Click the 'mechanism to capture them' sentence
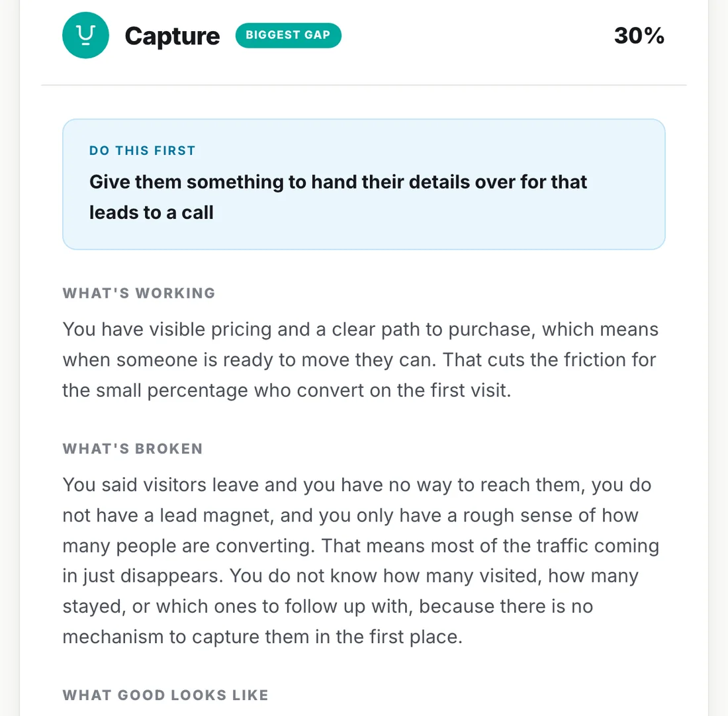The height and width of the screenshot is (716, 728). (x=262, y=637)
